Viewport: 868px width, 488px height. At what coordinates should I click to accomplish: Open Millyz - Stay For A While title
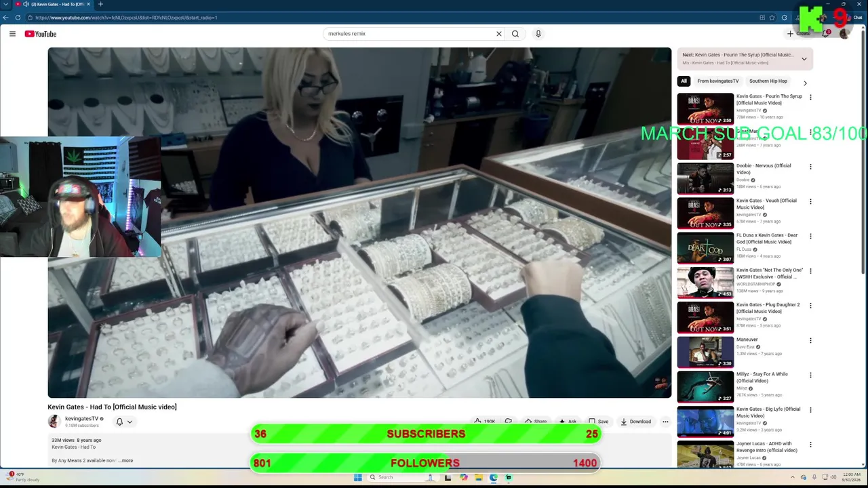point(762,378)
